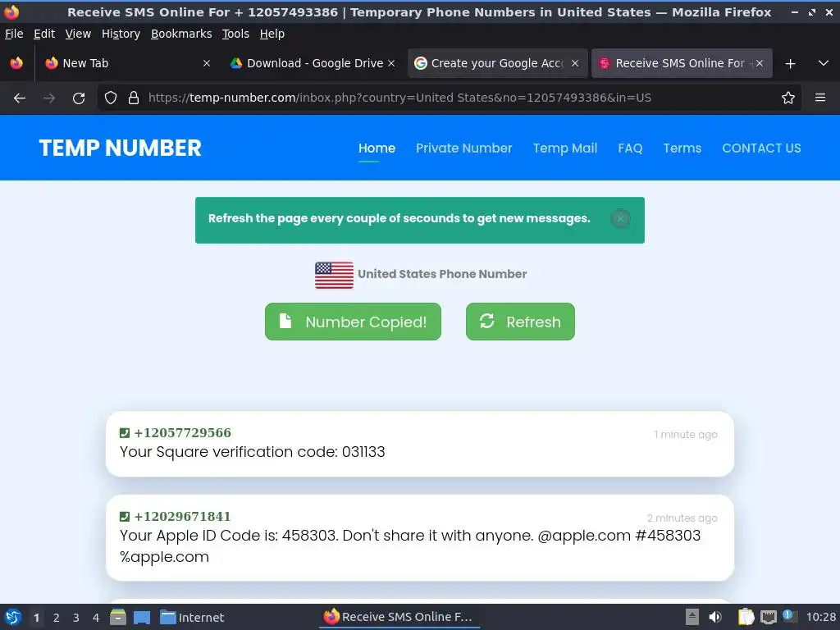Screen dimensions: 840x630
Task: Switch to workspace 4
Action: [x=96, y=618]
